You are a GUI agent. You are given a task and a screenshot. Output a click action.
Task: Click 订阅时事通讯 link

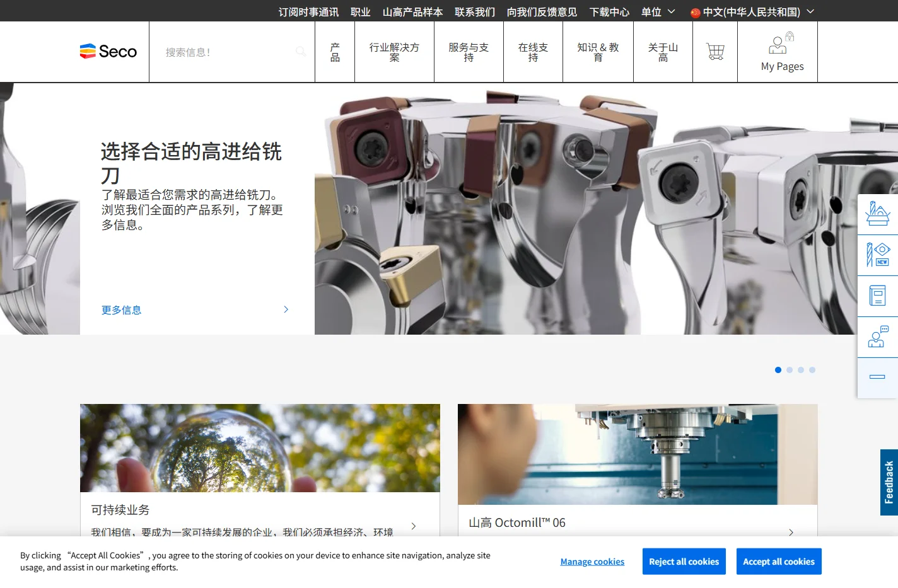point(308,12)
